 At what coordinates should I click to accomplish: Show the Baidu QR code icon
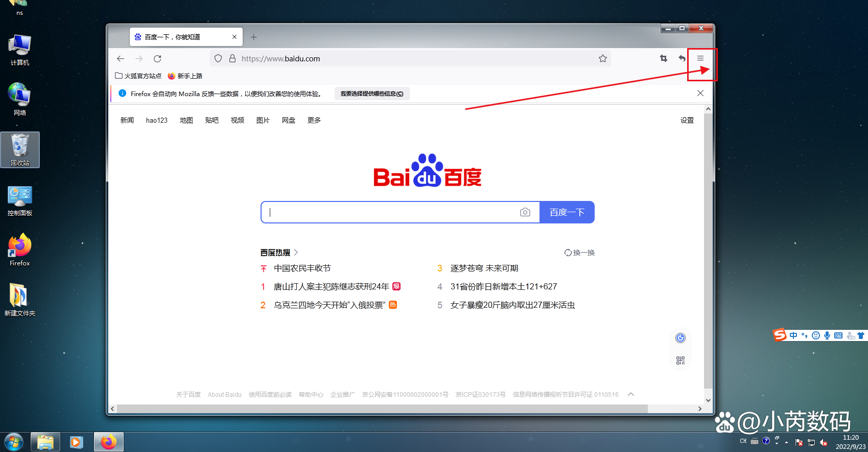681,360
